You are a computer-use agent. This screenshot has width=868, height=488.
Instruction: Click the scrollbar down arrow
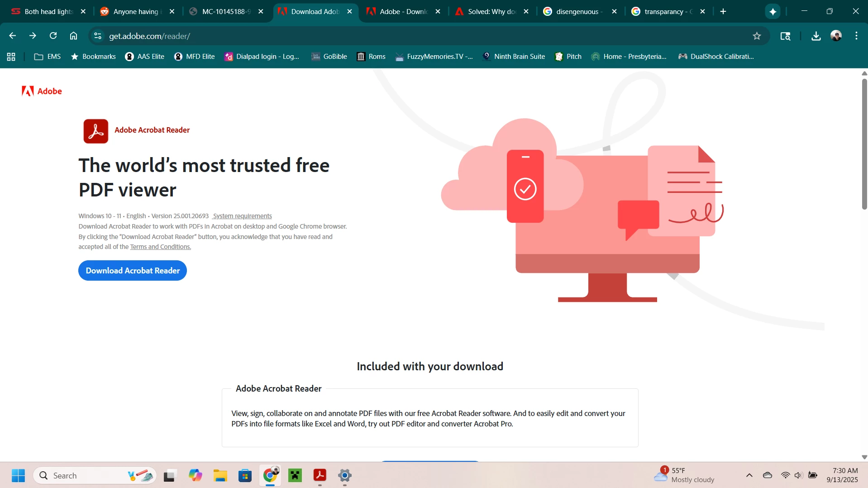click(864, 457)
